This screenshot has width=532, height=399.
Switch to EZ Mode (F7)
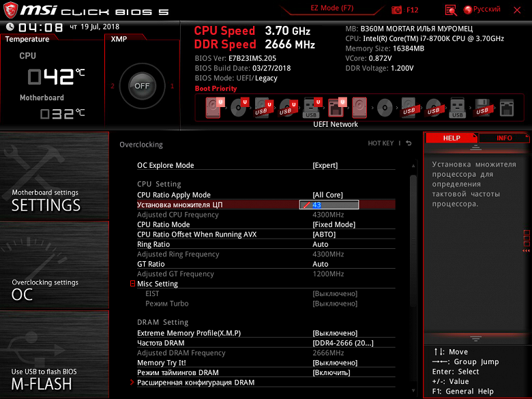pyautogui.click(x=332, y=8)
